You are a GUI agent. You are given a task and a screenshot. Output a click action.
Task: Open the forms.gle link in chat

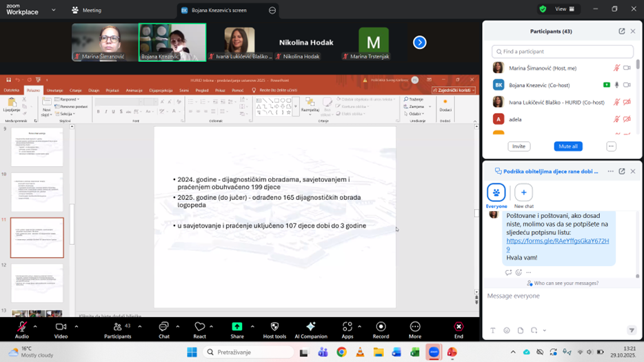pos(556,245)
